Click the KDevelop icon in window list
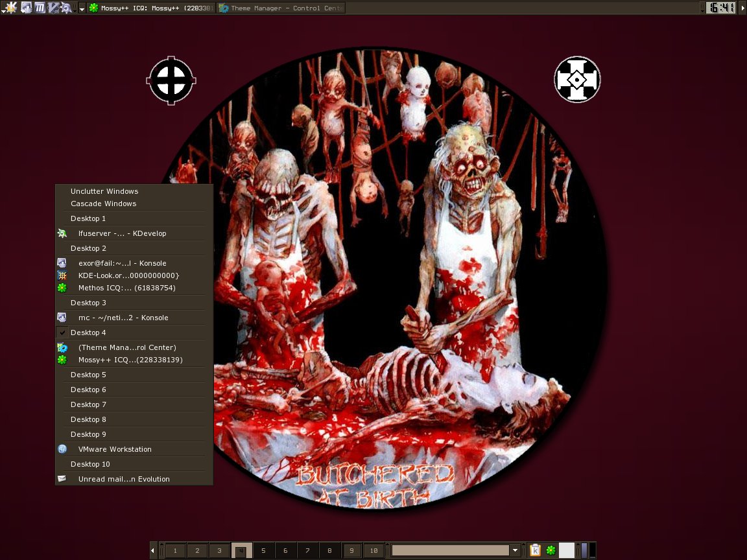 click(x=62, y=233)
